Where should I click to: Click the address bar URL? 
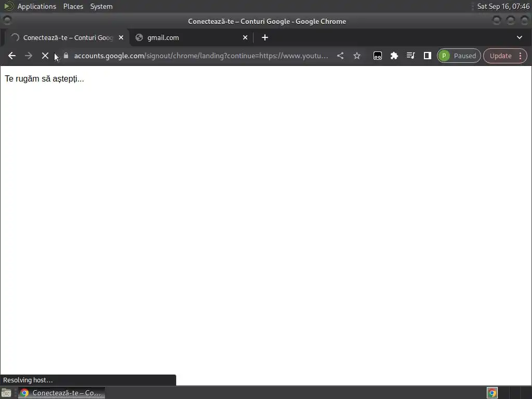click(x=201, y=56)
